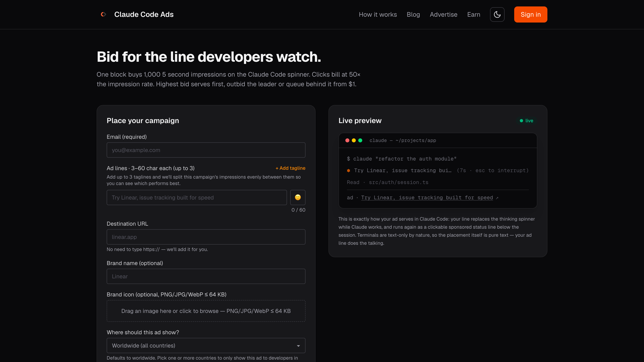Click the green live status dot
644x362 pixels.
coord(521,121)
